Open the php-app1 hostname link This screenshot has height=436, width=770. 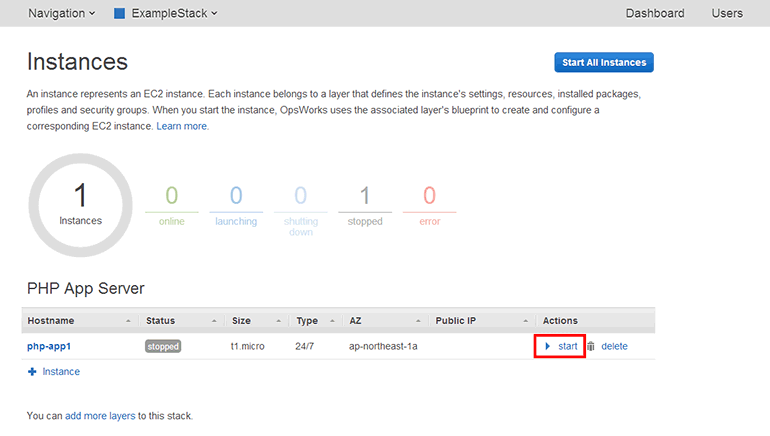[x=50, y=346]
